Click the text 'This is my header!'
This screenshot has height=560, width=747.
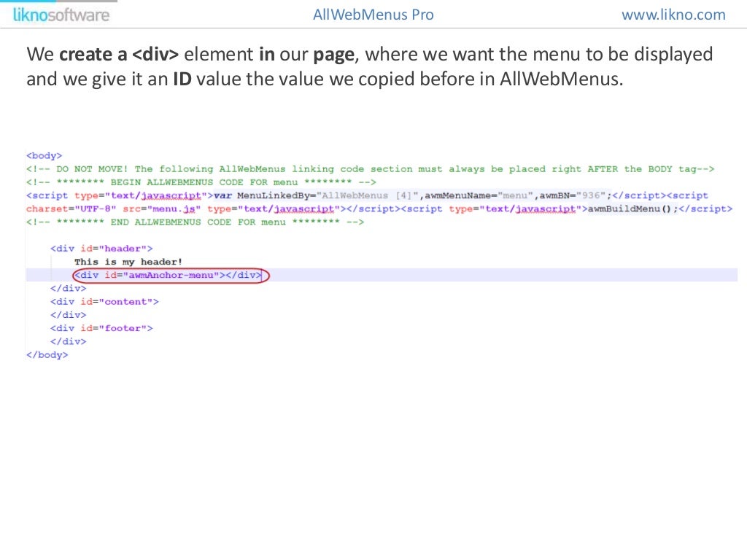(x=128, y=262)
